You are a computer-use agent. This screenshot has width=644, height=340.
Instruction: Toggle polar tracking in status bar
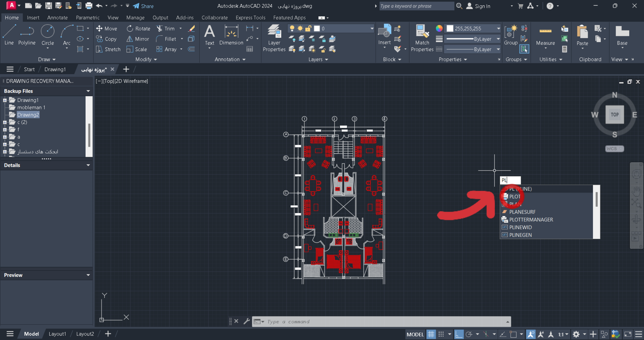coord(469,334)
